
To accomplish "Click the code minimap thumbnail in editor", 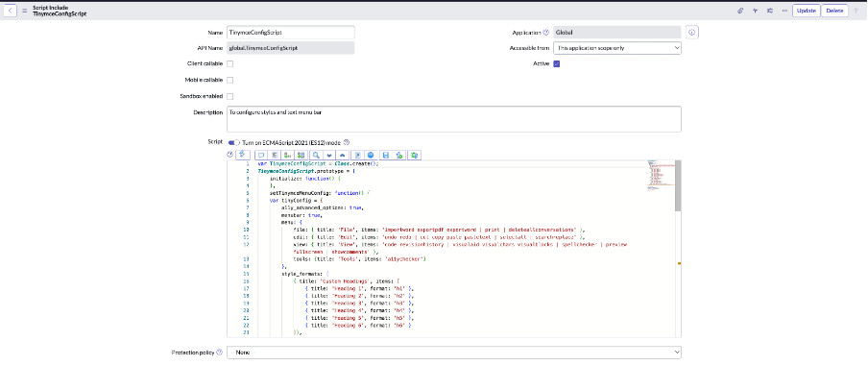I will point(660,176).
